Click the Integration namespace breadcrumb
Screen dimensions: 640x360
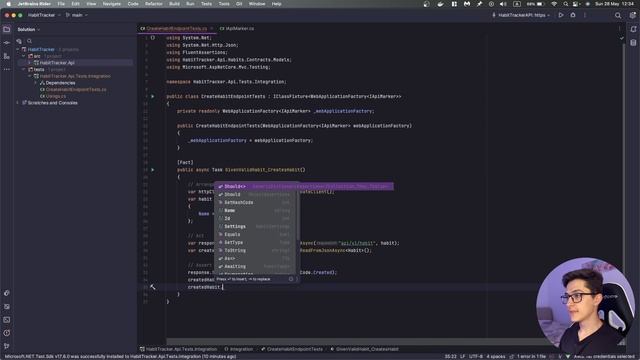tap(239, 349)
